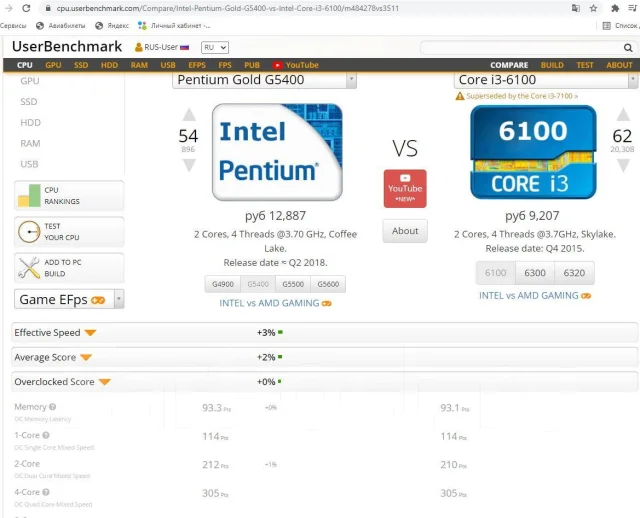This screenshot has width=640, height=518.
Task: Click the Core i3 6100 product image
Action: click(x=533, y=152)
